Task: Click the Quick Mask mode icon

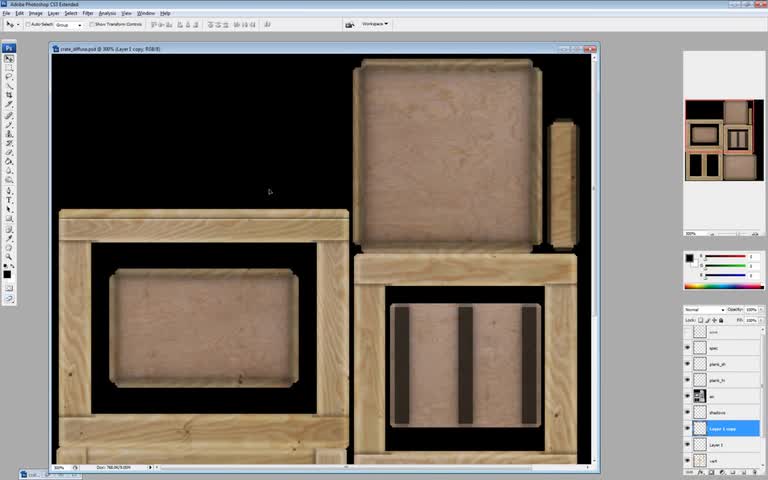Action: 9,288
